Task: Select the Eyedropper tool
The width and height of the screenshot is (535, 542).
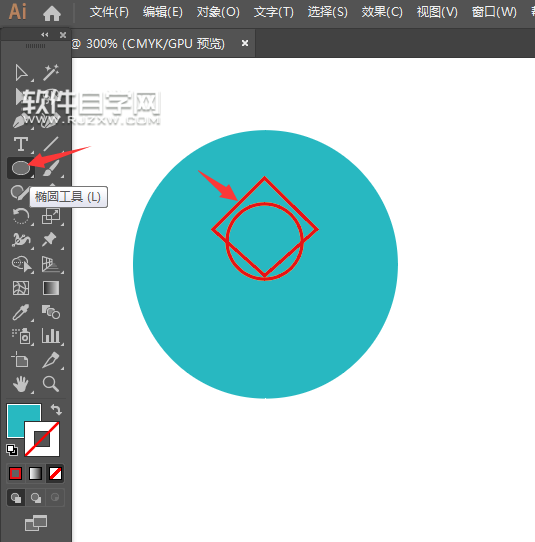Action: tap(21, 312)
